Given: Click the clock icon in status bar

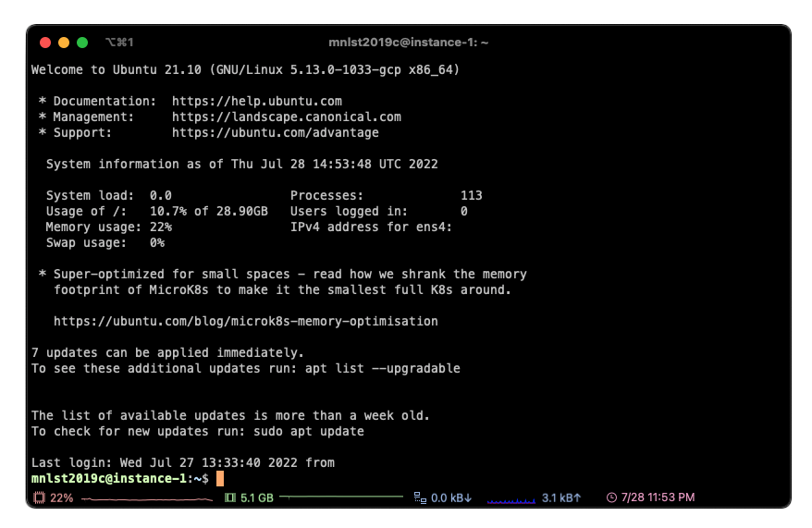Looking at the screenshot, I should 611,497.
